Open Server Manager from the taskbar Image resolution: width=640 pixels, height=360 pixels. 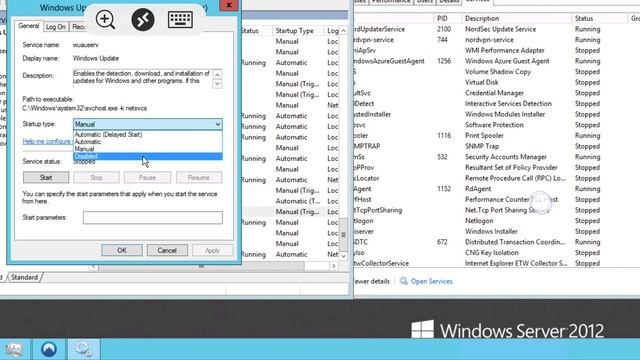click(x=14, y=349)
